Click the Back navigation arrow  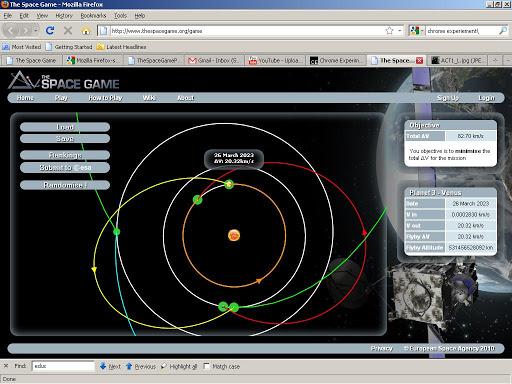pos(11,31)
